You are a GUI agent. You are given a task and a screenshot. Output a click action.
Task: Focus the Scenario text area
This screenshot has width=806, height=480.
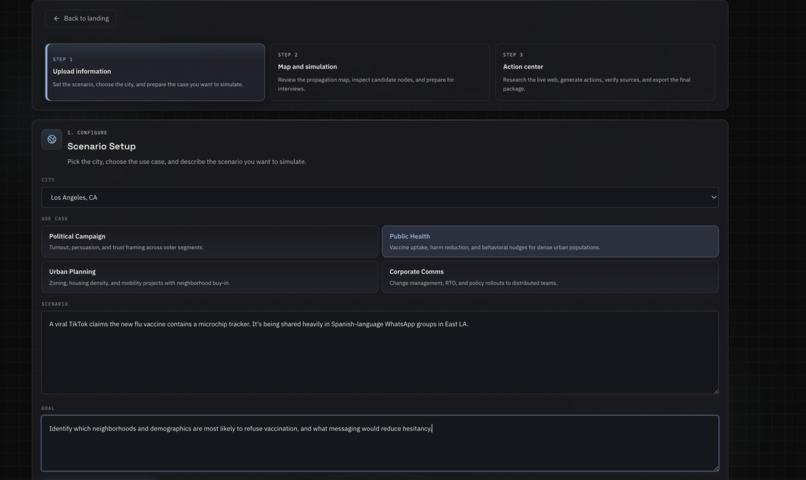(380, 353)
